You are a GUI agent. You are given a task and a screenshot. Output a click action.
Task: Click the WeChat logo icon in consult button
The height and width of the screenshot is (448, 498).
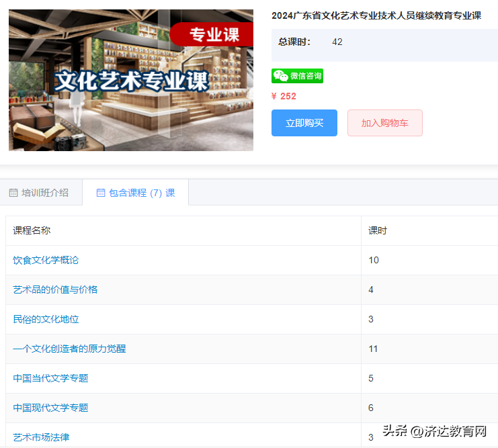(280, 76)
